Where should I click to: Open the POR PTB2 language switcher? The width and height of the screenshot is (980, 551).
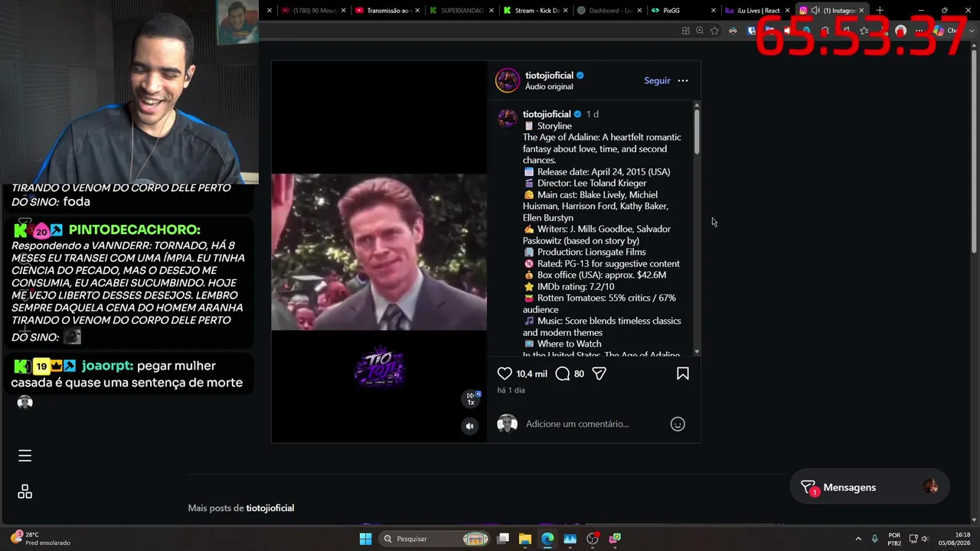894,539
